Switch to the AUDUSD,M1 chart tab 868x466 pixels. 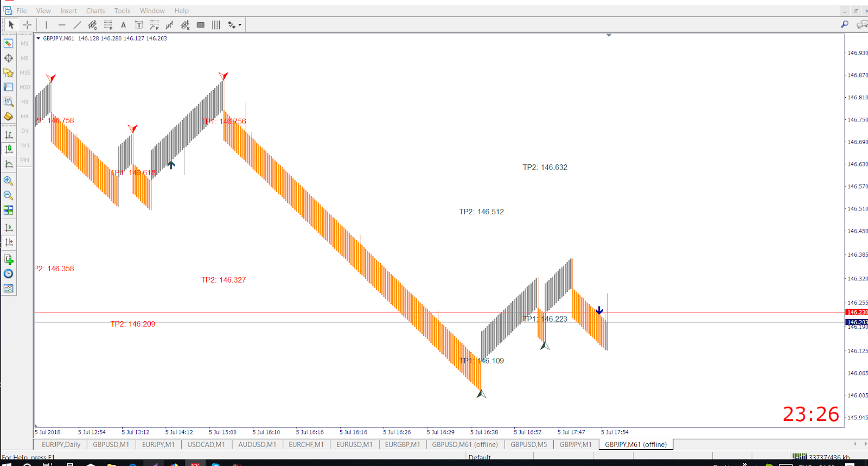coord(257,444)
